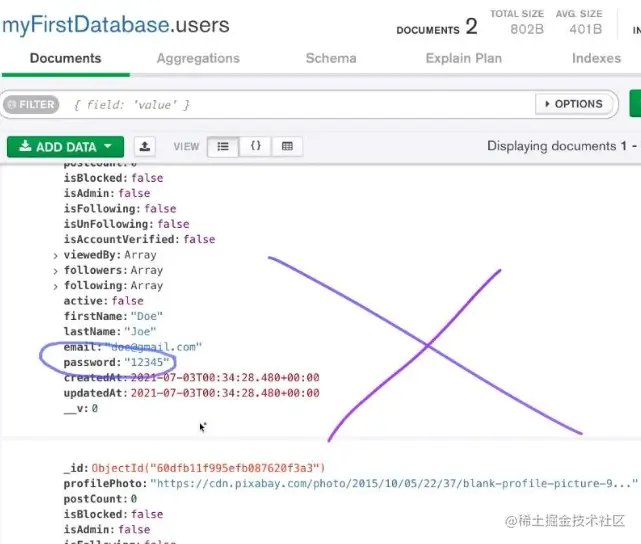Click the createdAt timestamp value
Image resolution: width=641 pixels, height=544 pixels.
[225, 378]
